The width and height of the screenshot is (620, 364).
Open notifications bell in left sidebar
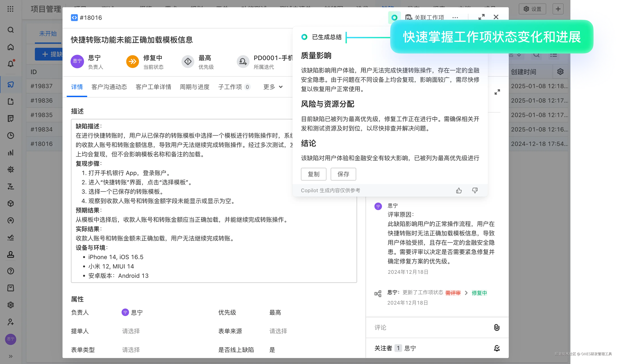tap(11, 64)
